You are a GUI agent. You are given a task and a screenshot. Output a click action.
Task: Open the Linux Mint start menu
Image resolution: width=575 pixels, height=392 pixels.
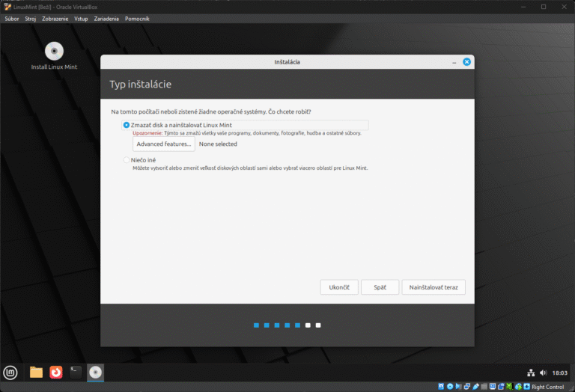10,373
